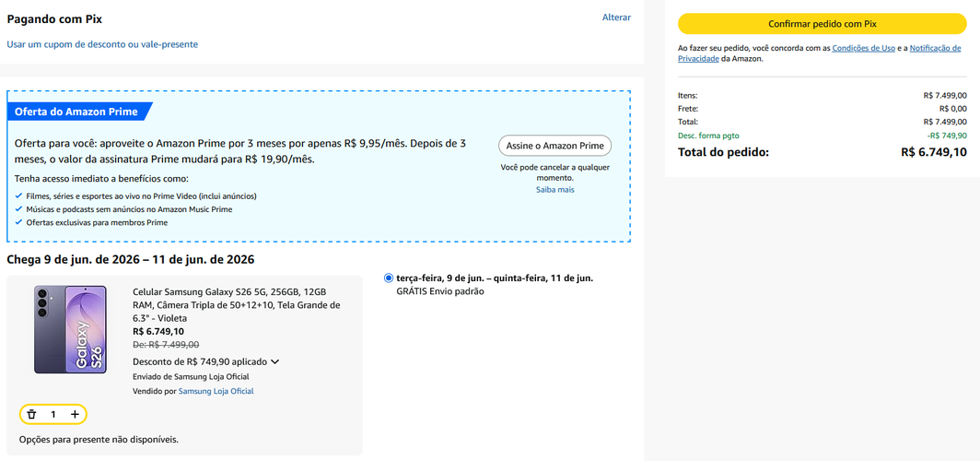This screenshot has width=980, height=461.
Task: Open the Condições de Uso link
Action: point(863,48)
